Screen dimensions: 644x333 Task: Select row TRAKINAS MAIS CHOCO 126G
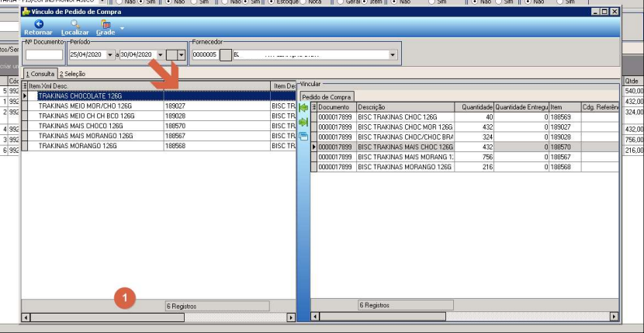coord(158,126)
